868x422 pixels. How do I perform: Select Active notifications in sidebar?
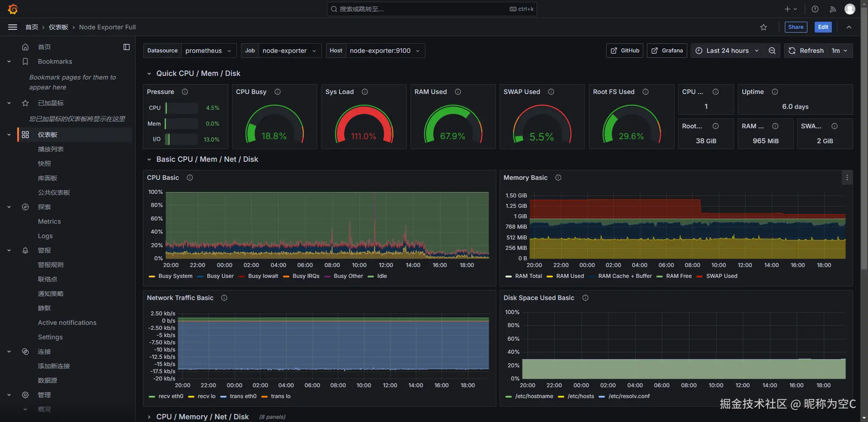coord(67,323)
